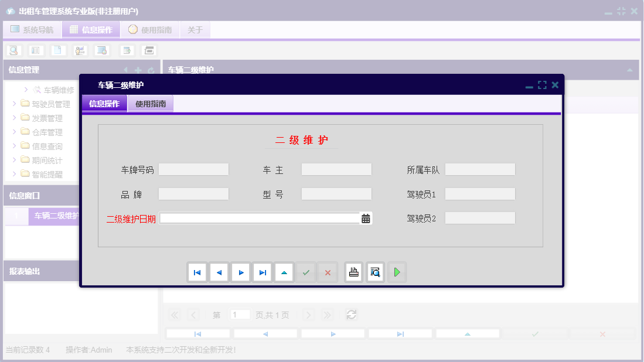Cancel editing with the red X button
644x362 pixels.
(x=327, y=272)
